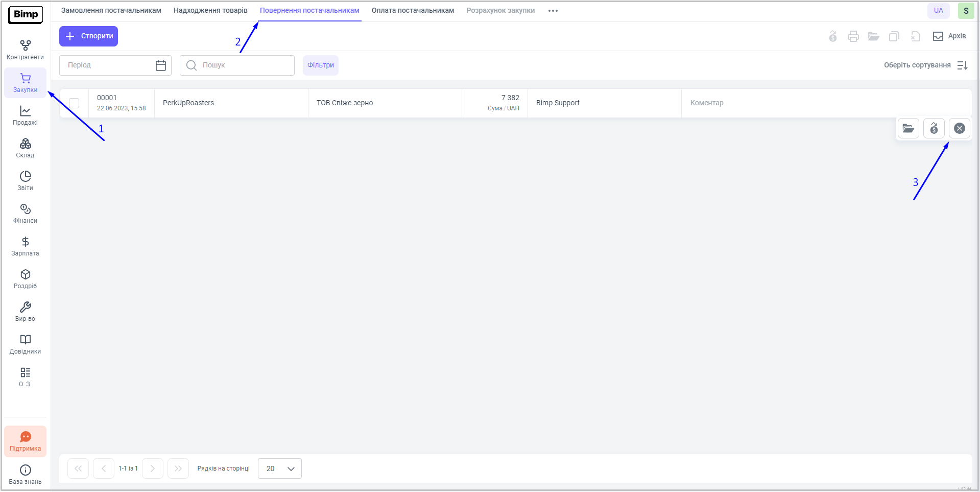Open the more tabs ellipsis menu
Image resolution: width=980 pixels, height=492 pixels.
(x=553, y=11)
